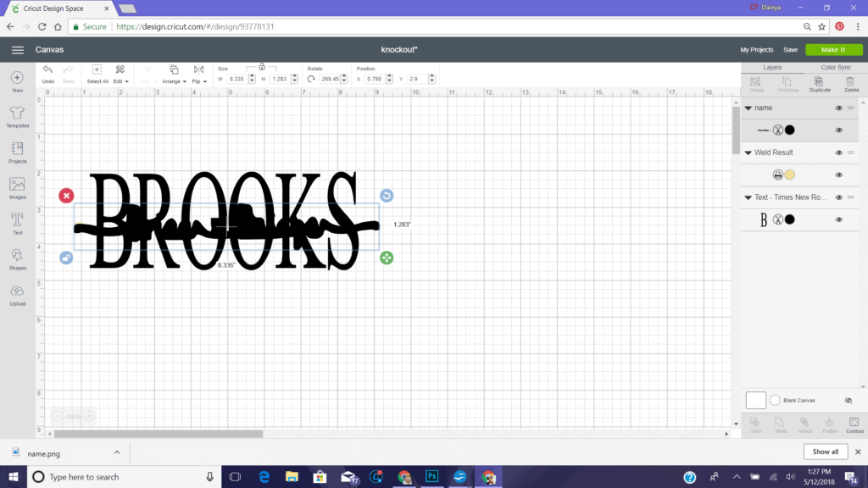868x488 pixels.
Task: Collapse the name layer group
Action: pyautogui.click(x=748, y=108)
